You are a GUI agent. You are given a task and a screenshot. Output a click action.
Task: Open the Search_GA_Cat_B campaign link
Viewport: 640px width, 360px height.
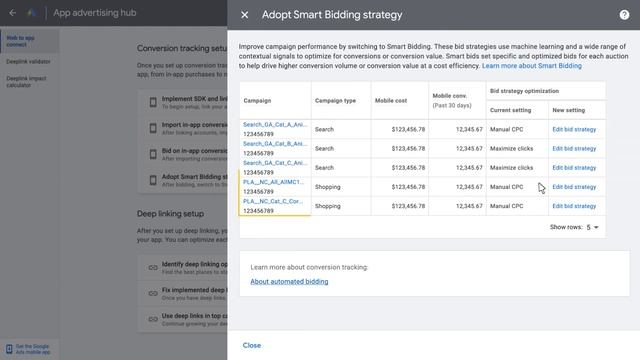click(275, 144)
